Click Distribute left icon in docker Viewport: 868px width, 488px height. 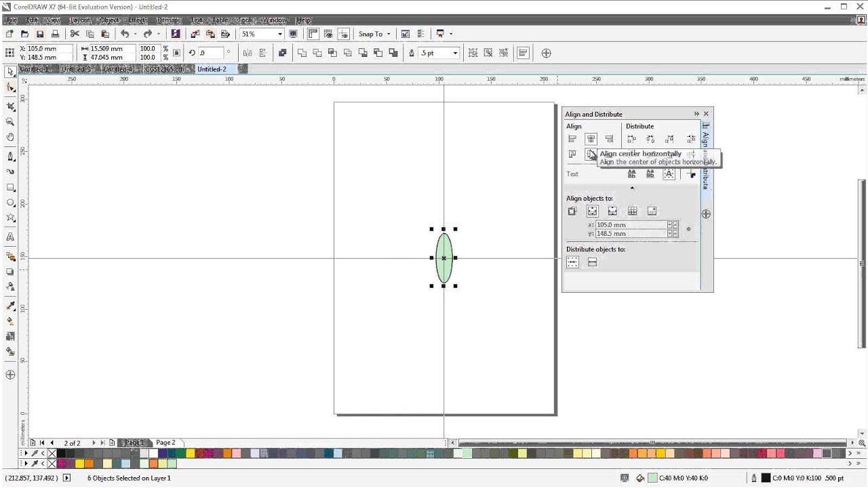click(631, 139)
